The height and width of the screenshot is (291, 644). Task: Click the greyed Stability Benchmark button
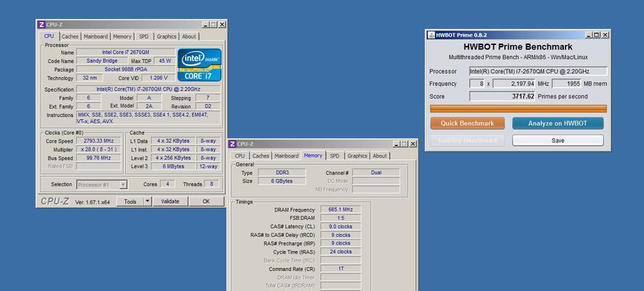point(467,140)
